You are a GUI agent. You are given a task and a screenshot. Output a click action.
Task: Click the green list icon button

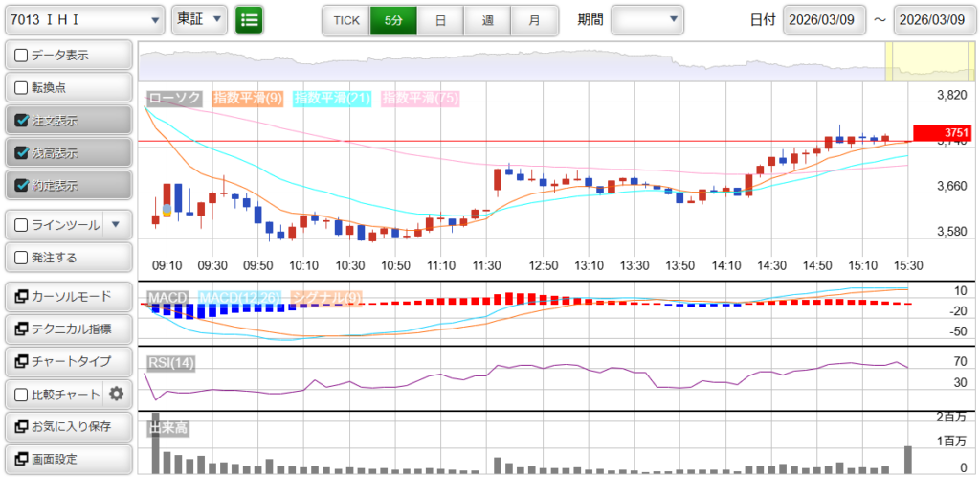249,19
